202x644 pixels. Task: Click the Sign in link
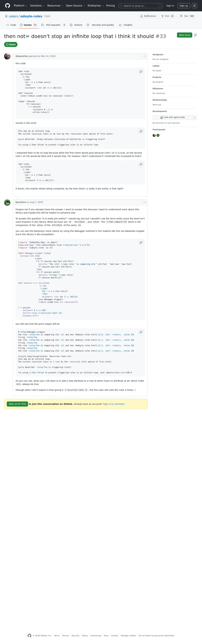[x=170, y=6]
